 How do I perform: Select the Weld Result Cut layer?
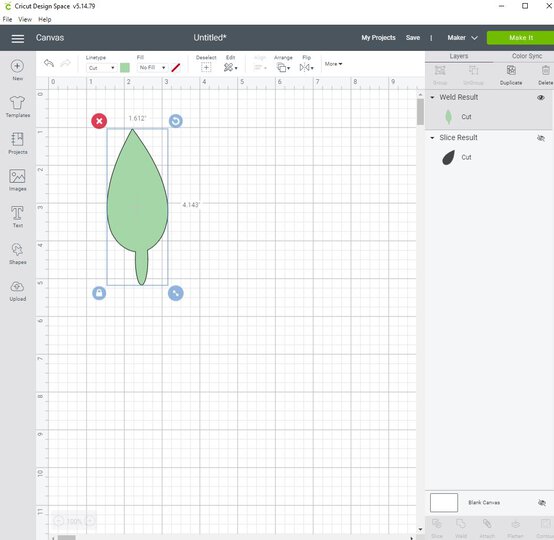[489, 117]
